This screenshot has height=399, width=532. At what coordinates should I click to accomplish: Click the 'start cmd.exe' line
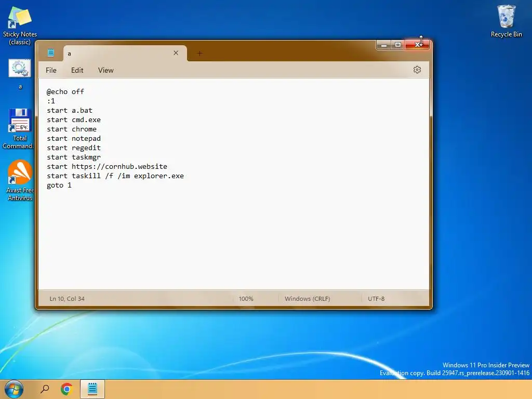click(74, 120)
